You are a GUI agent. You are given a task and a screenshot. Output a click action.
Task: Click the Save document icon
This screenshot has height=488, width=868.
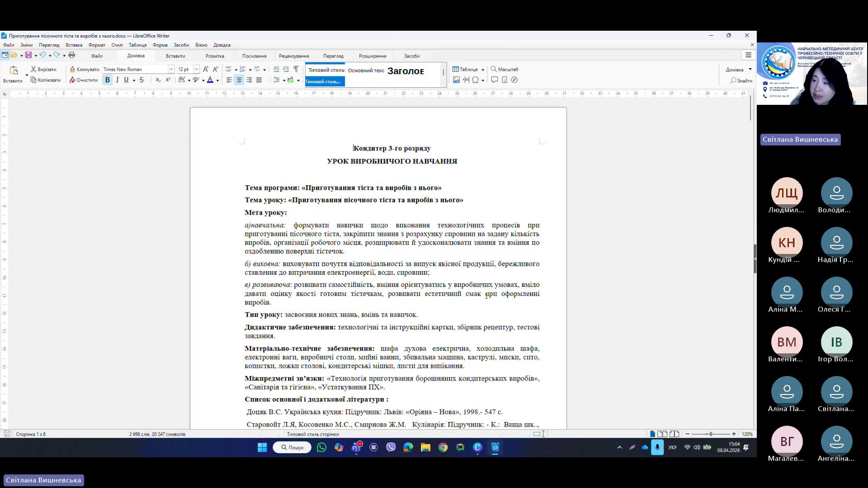pos(28,55)
